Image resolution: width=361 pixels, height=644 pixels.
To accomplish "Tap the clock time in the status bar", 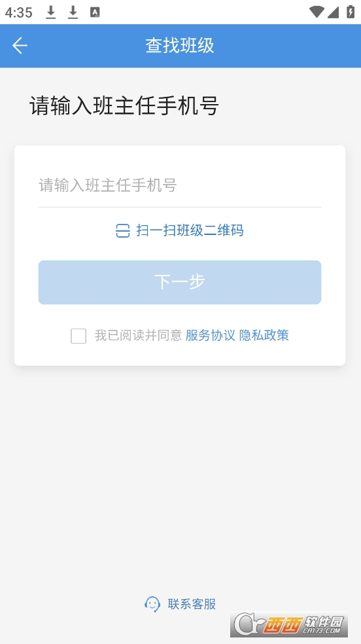I will click(18, 12).
